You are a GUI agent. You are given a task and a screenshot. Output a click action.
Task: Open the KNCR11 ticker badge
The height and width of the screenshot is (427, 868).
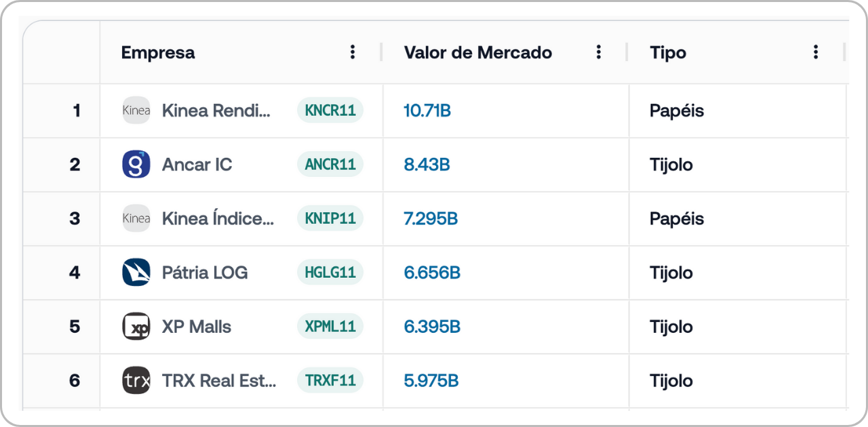(330, 110)
